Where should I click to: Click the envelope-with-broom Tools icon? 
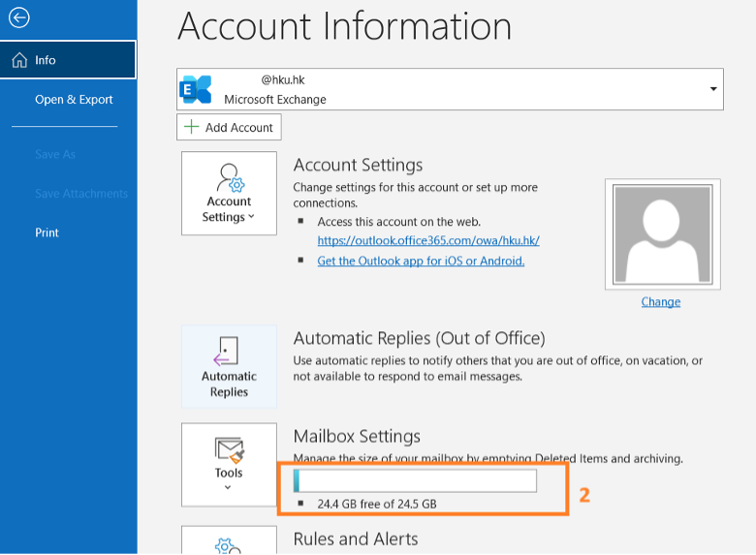pos(230,449)
